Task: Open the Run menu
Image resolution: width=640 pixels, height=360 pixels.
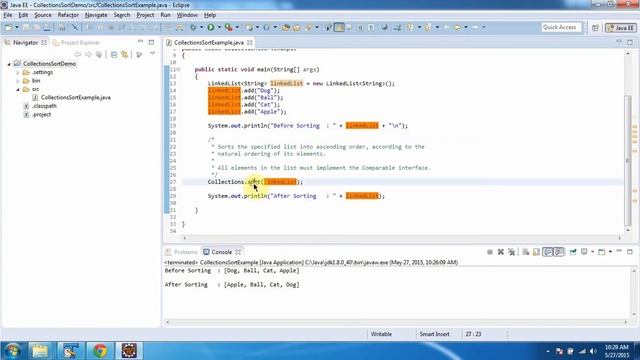Action: tap(165, 15)
